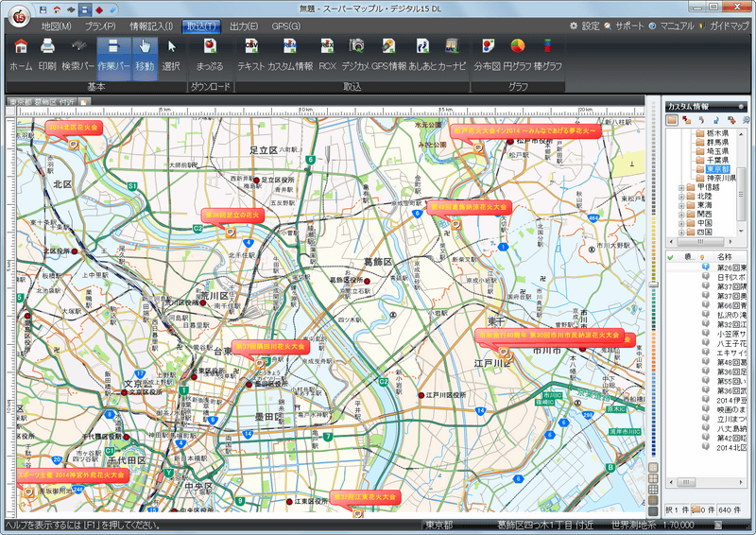Toggle the bubble icon beside 第26回東
The height and width of the screenshot is (535, 756).
point(706,267)
